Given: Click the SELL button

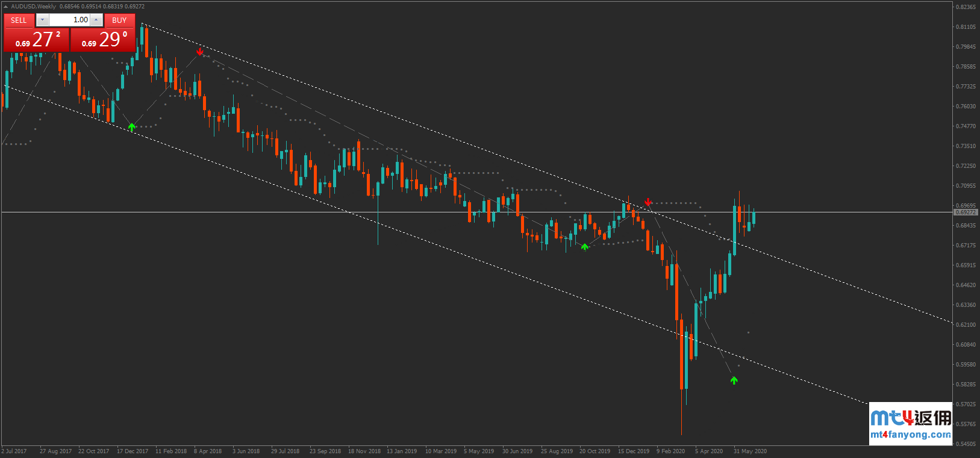Looking at the screenshot, I should point(19,20).
